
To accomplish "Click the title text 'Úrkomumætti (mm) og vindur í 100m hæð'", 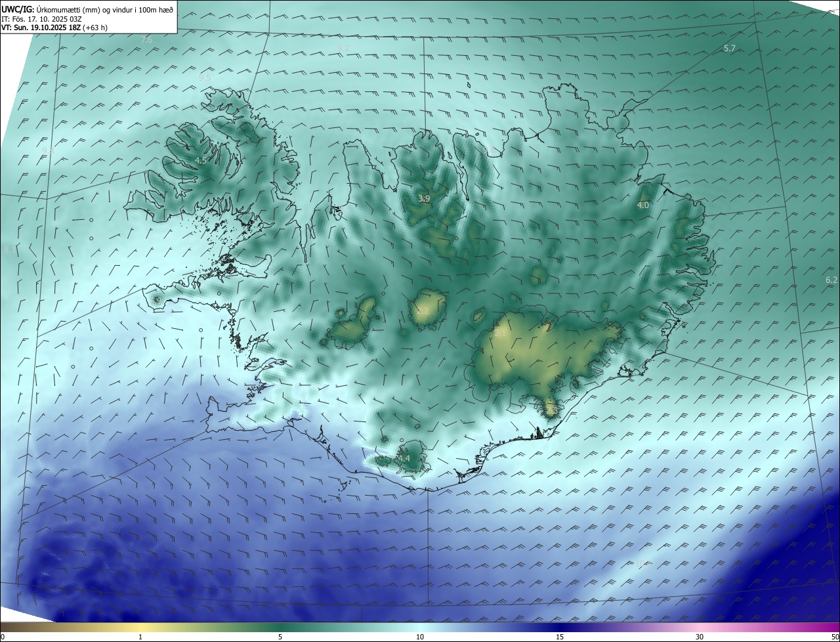I will pyautogui.click(x=104, y=9).
